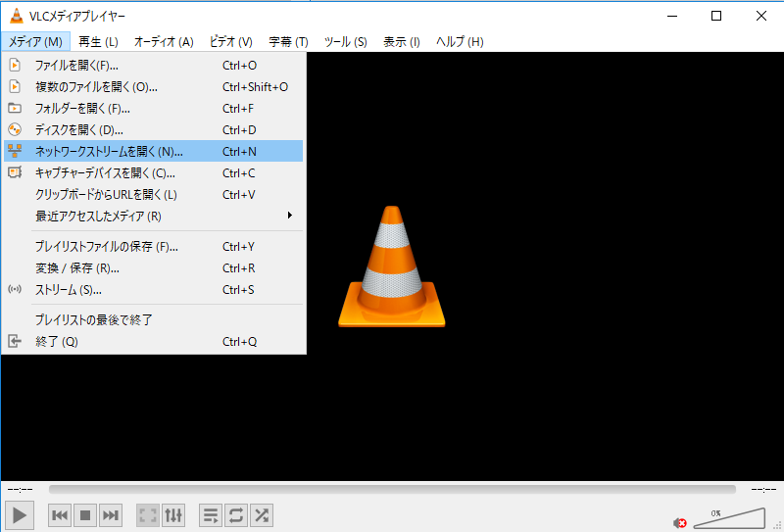
Task: Click the playback seek bar
Action: (x=392, y=489)
